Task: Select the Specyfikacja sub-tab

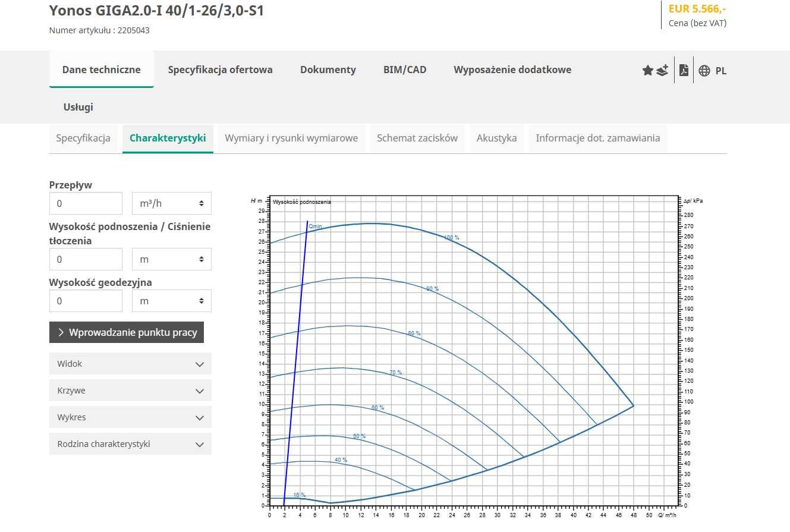Action: click(83, 138)
